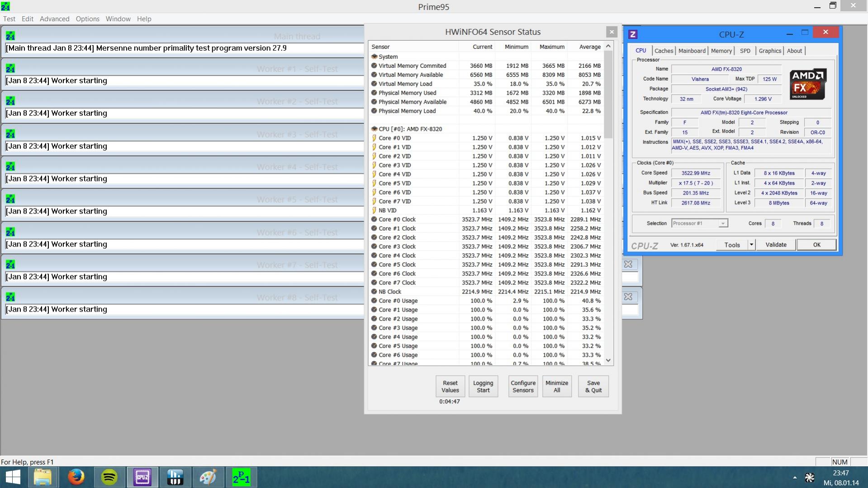Image resolution: width=868 pixels, height=488 pixels.
Task: Click the Prime95 title bar app icon
Action: pos(5,6)
